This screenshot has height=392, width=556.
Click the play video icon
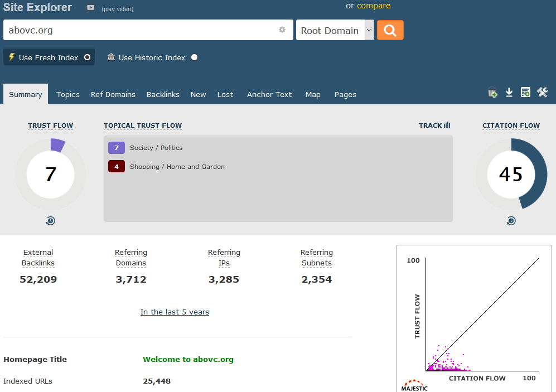click(91, 8)
